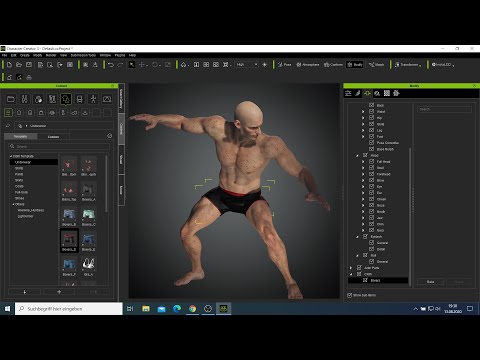Toggle the Forehead checkbox

(x=371, y=174)
